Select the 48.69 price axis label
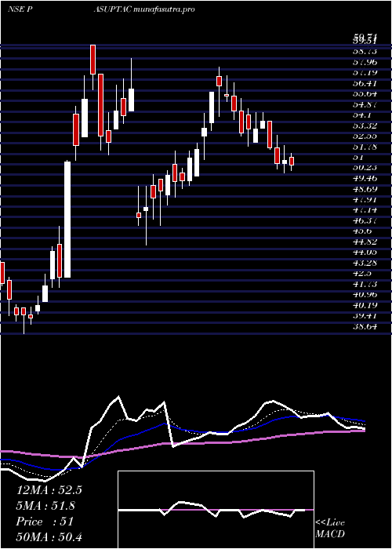The height and width of the screenshot is (549, 392). pyautogui.click(x=365, y=189)
